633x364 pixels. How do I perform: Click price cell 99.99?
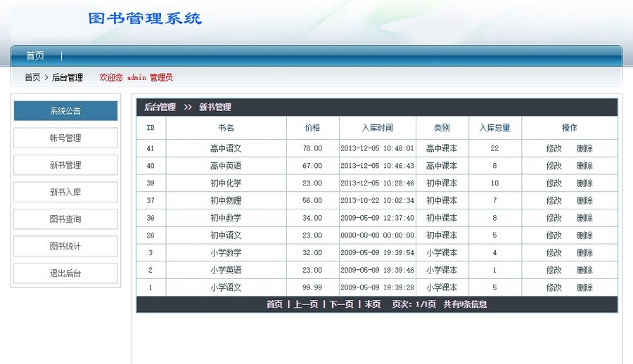pyautogui.click(x=312, y=287)
